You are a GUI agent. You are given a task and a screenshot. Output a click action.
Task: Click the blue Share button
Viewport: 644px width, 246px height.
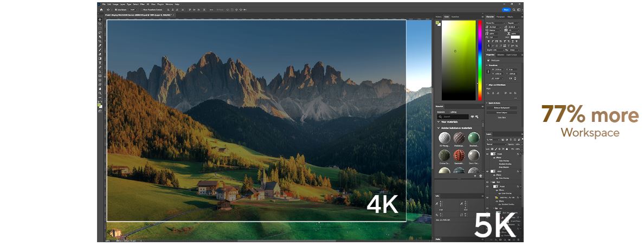(x=506, y=10)
